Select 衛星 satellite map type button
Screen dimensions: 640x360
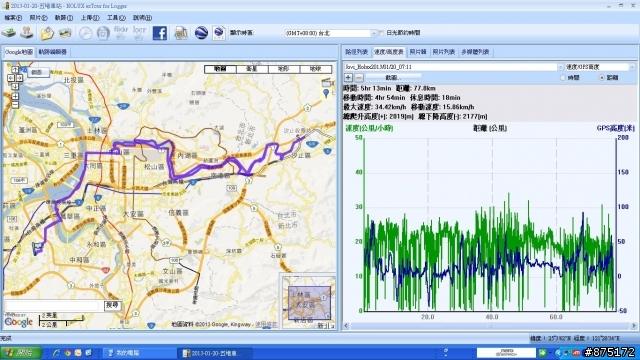[x=252, y=69]
